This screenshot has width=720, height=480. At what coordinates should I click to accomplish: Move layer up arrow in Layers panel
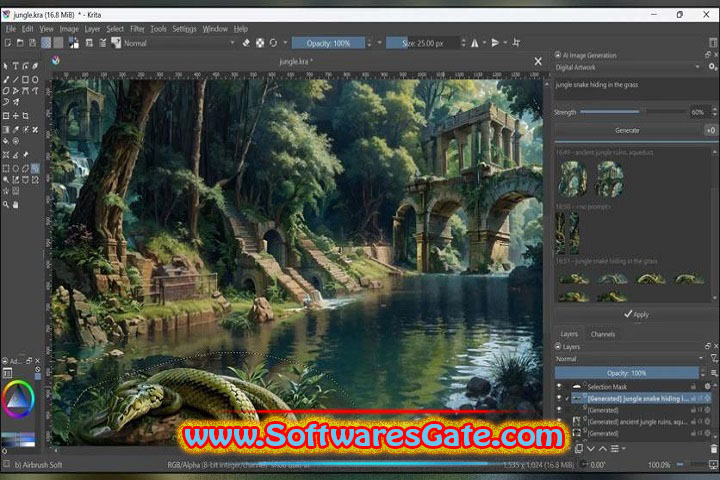602,449
